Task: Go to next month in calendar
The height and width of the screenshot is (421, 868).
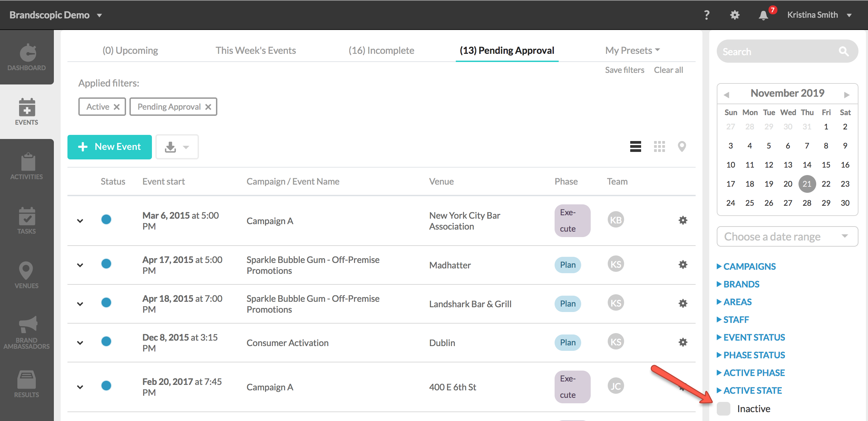Action: (847, 95)
